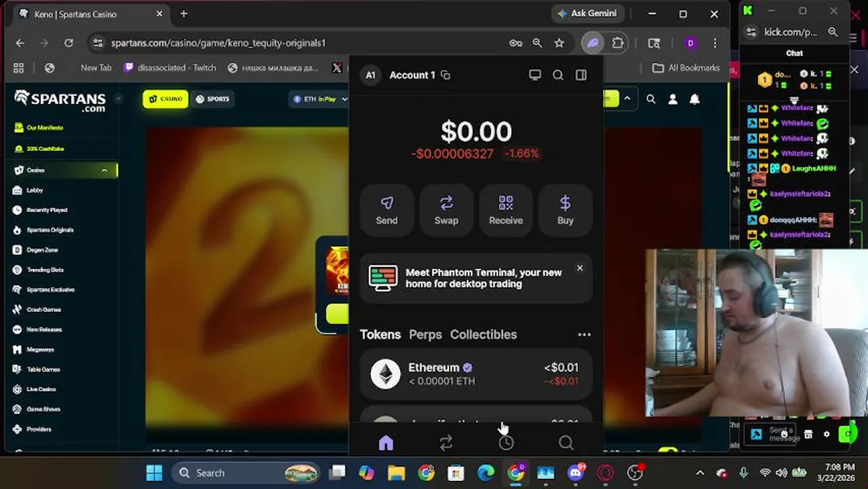
Task: Open saved passwords key icon
Action: (x=516, y=43)
